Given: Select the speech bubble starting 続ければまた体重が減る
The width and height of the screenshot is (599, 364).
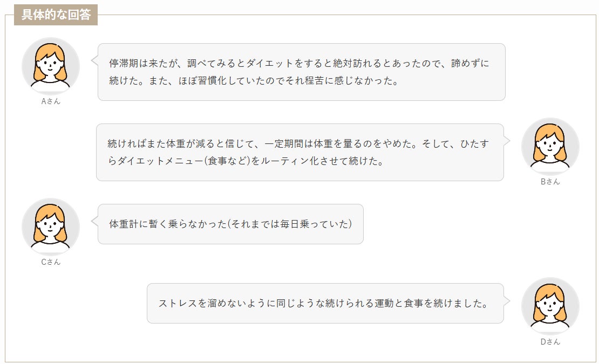Looking at the screenshot, I should 300,152.
